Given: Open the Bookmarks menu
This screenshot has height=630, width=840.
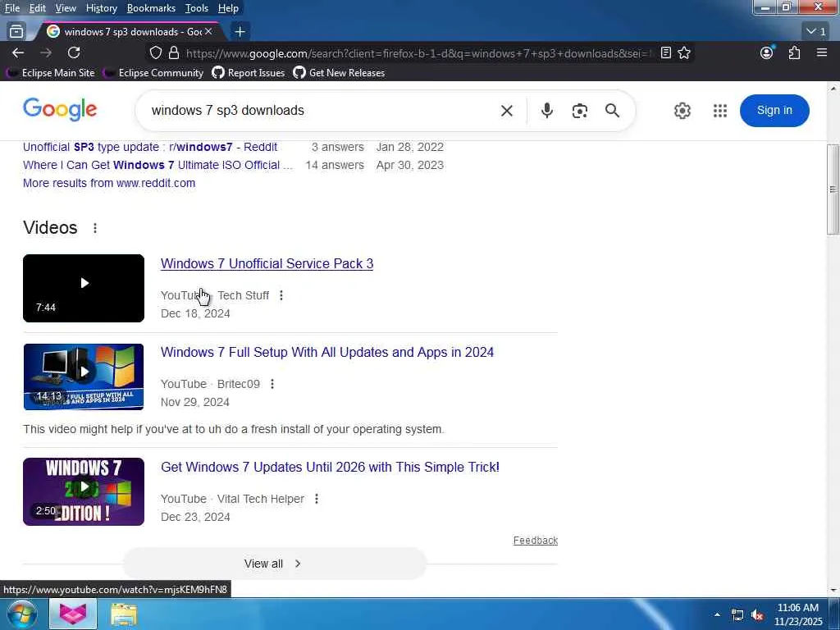Looking at the screenshot, I should (151, 8).
